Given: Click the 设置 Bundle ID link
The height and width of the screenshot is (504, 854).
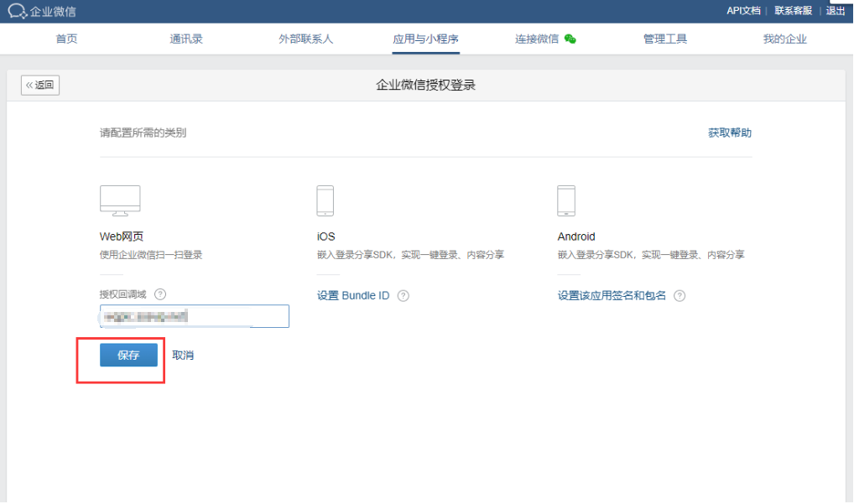Looking at the screenshot, I should pos(353,295).
